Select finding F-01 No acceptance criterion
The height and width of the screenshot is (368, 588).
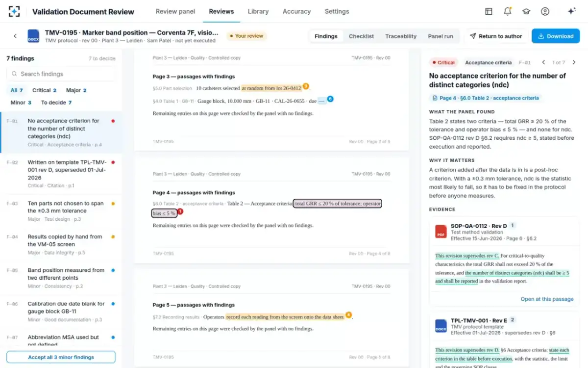coord(61,132)
